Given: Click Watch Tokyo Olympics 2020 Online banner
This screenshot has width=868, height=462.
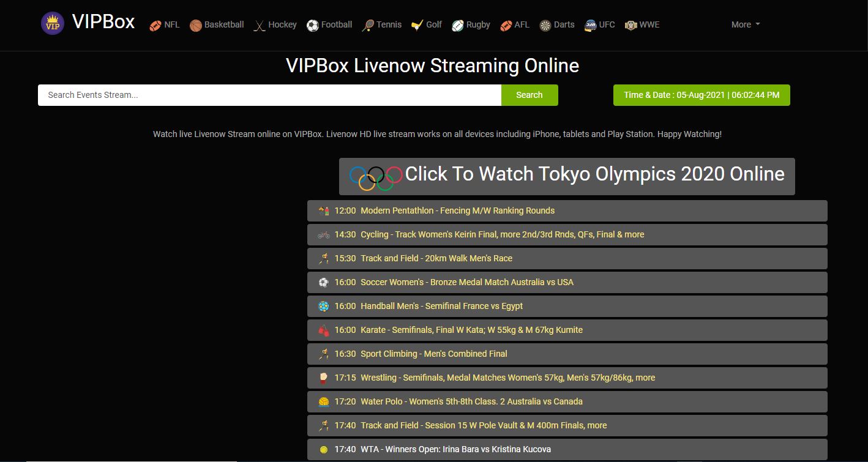Looking at the screenshot, I should [x=567, y=176].
